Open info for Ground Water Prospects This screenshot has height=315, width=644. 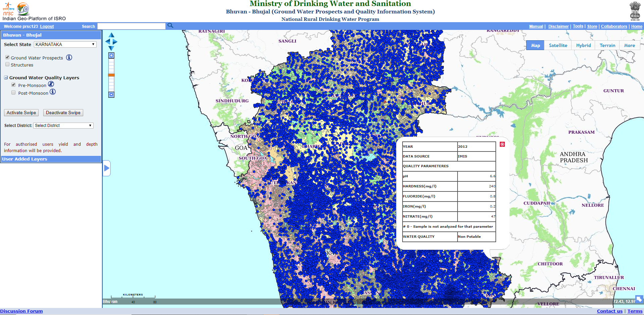(x=69, y=57)
